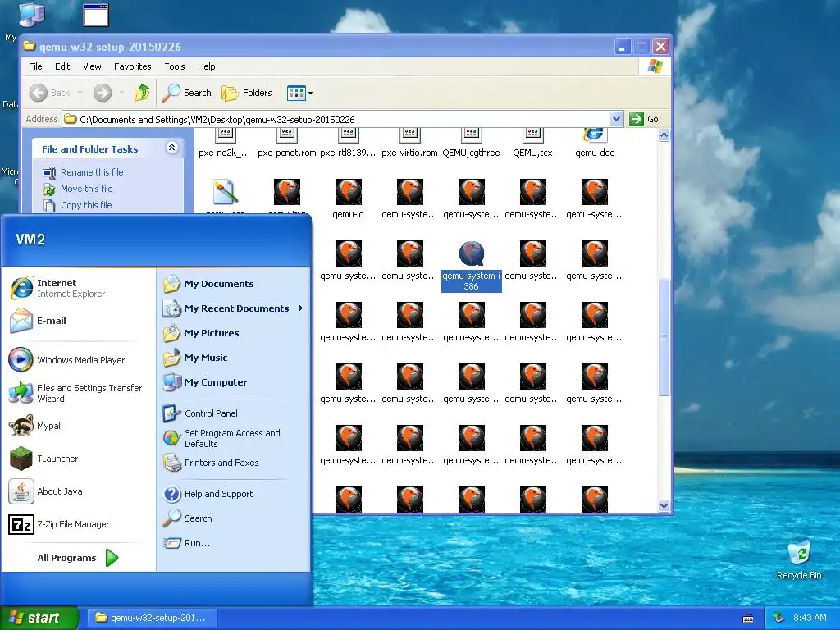Click the file list scrollbar thumb

tap(664, 337)
